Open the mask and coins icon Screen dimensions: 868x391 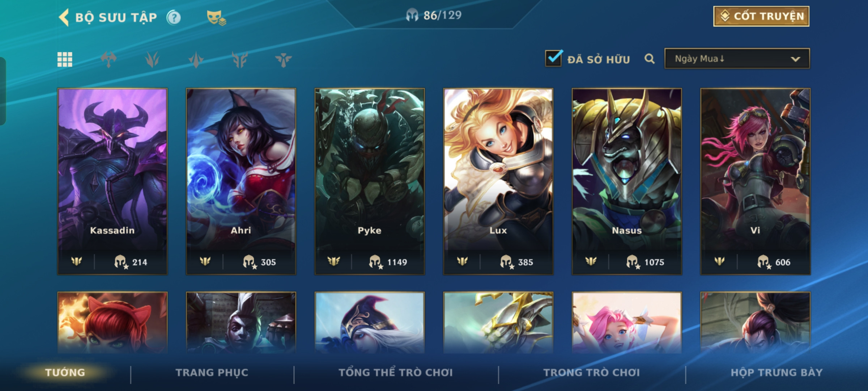coord(216,17)
